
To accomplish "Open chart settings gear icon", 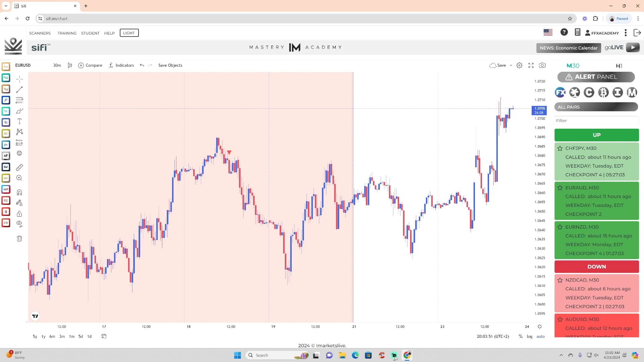I will [519, 65].
